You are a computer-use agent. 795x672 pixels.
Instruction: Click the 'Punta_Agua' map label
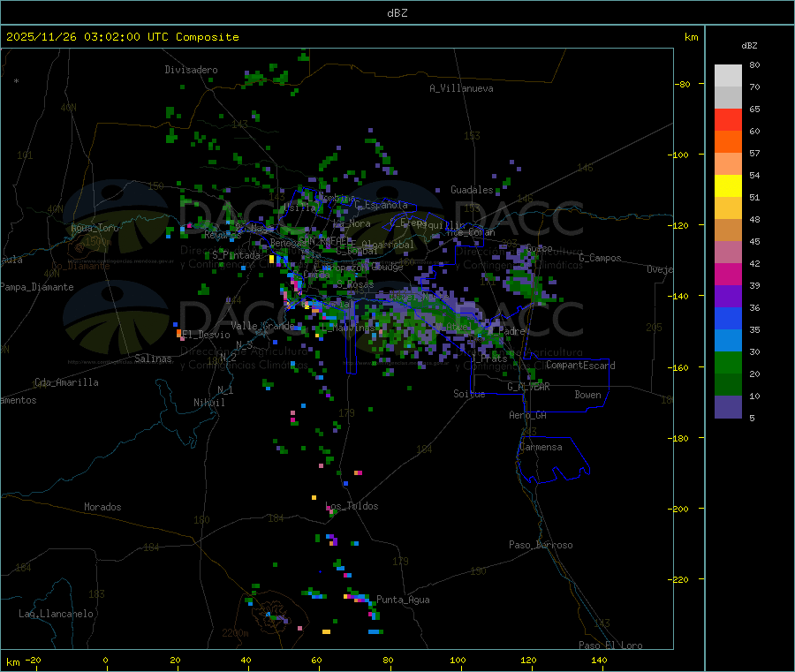click(x=403, y=600)
